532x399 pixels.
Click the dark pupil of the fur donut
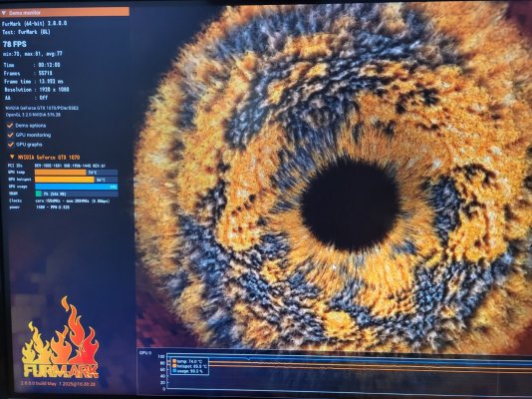(350, 204)
